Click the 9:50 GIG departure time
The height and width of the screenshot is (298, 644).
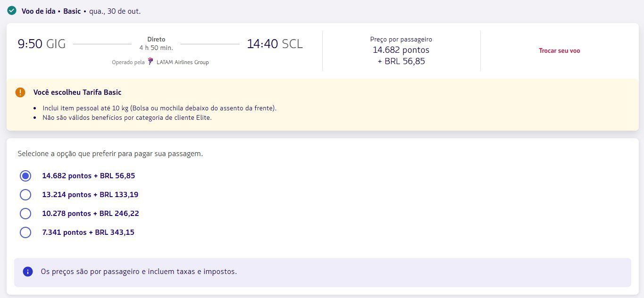[x=42, y=44]
